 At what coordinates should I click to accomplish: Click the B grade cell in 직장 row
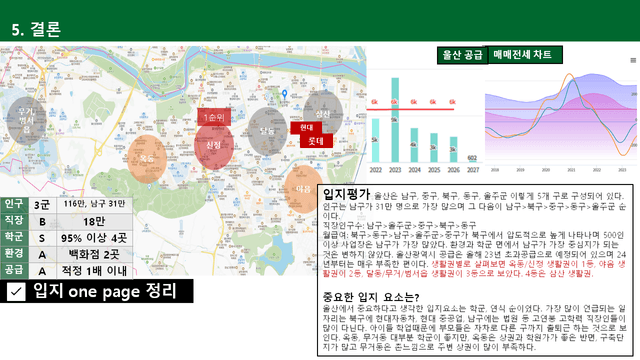(42, 221)
